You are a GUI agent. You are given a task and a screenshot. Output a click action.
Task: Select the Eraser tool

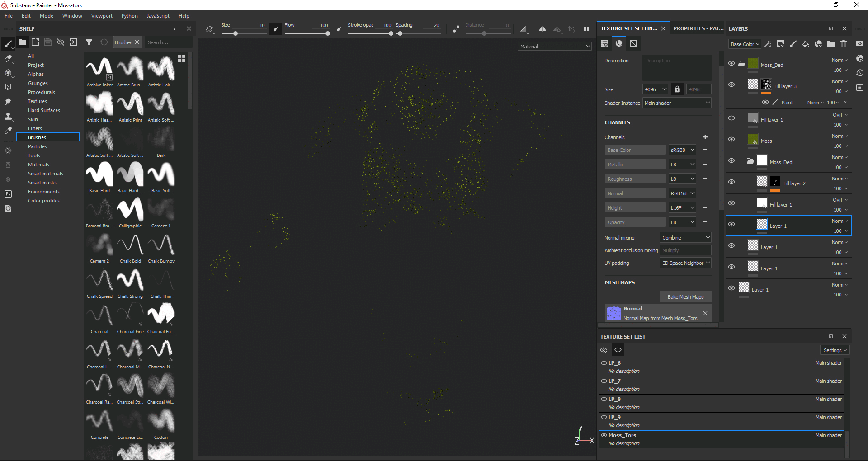(8, 58)
